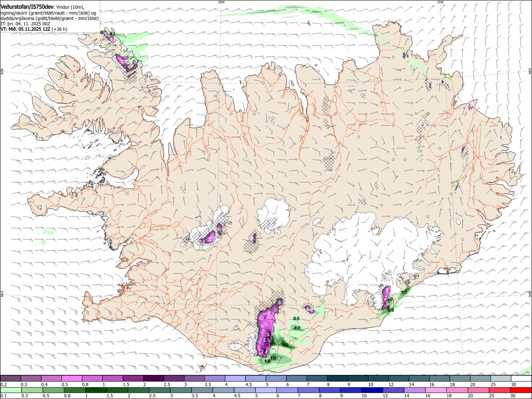This screenshot has height=399, width=532.
Task: Pick the lower legend swatch between 14 and 16
Action: coord(415,390)
